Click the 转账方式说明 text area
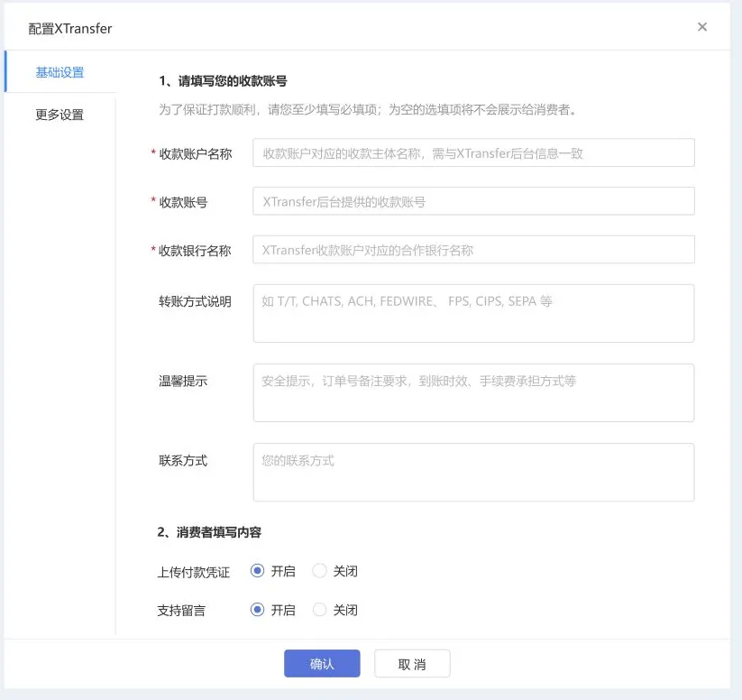 [473, 313]
